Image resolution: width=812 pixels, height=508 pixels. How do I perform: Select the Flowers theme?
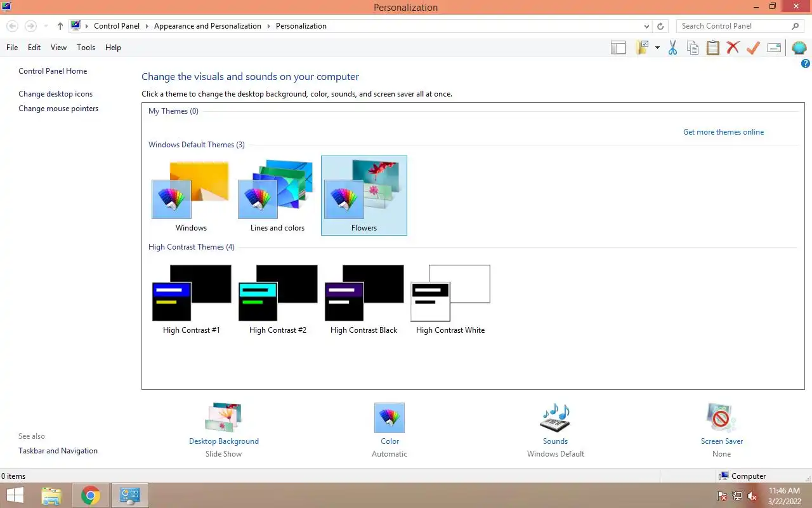point(364,196)
